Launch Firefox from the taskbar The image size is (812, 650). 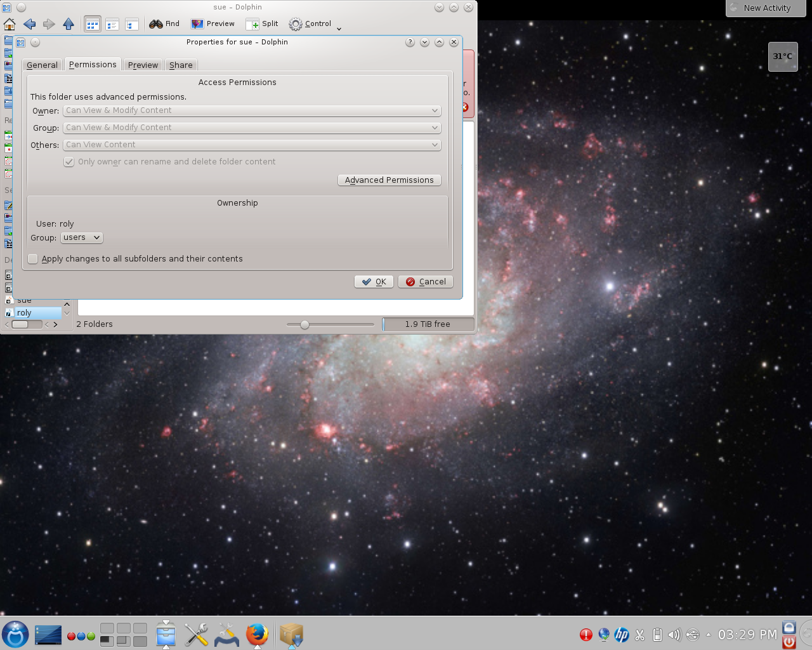pyautogui.click(x=257, y=634)
